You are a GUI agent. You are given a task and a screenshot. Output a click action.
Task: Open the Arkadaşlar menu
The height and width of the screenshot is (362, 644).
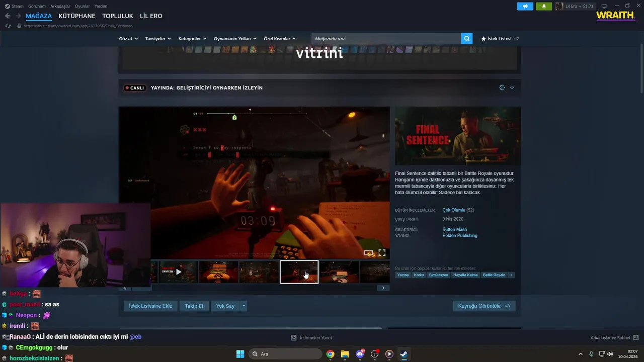(x=60, y=6)
